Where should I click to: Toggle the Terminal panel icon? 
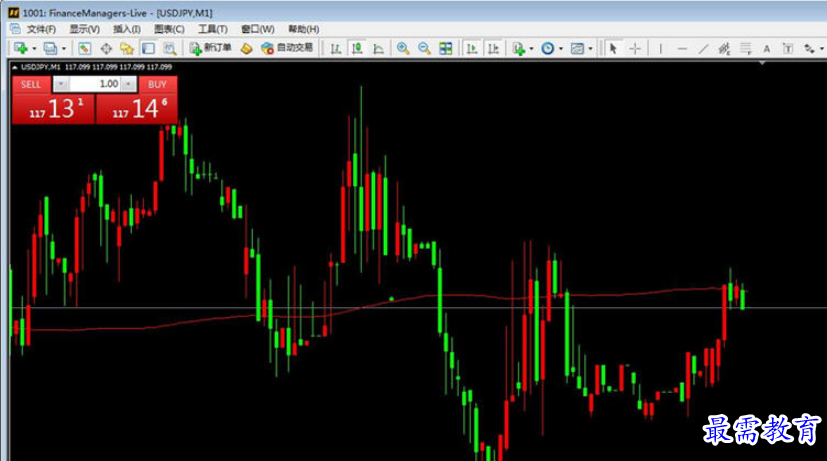pyautogui.click(x=148, y=49)
